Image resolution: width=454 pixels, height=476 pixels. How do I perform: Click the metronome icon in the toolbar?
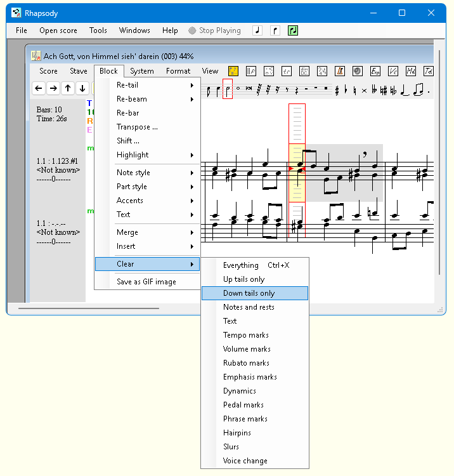(x=340, y=72)
